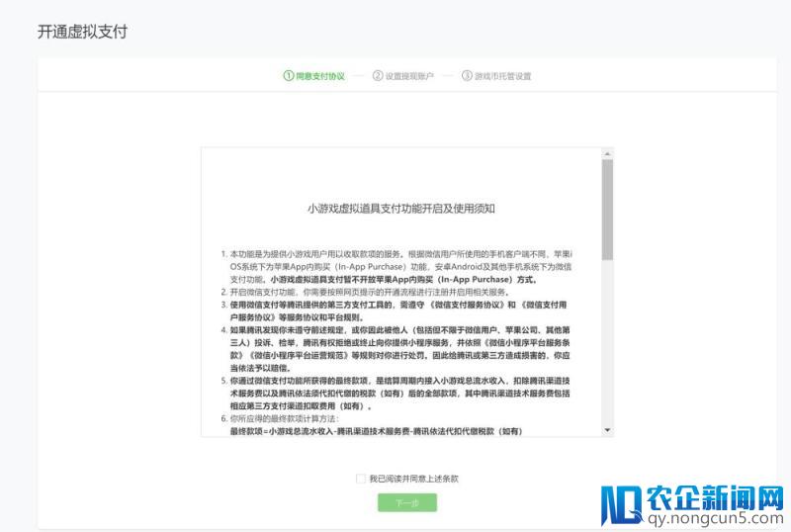Click the circled number 1 step icon

(x=288, y=76)
